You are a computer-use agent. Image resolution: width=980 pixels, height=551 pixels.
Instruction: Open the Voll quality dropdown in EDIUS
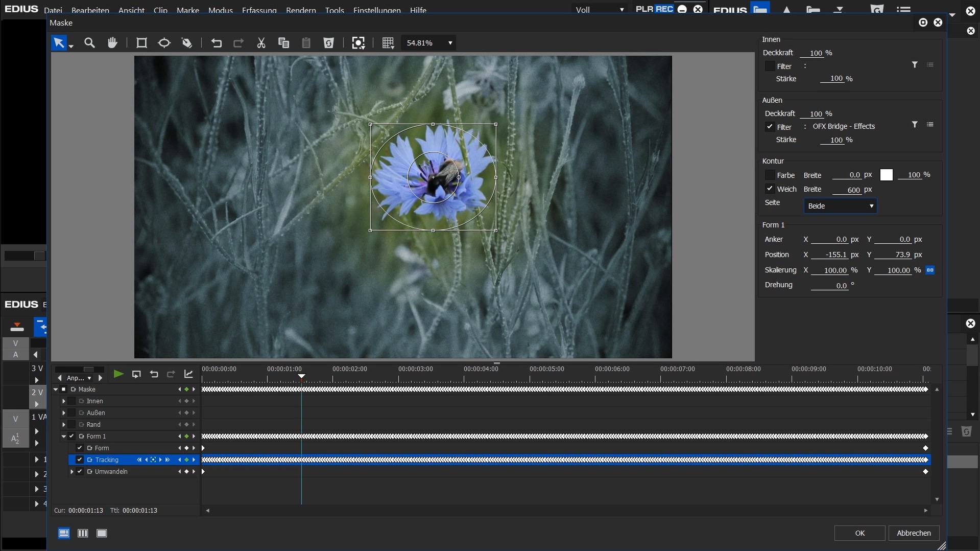click(600, 10)
